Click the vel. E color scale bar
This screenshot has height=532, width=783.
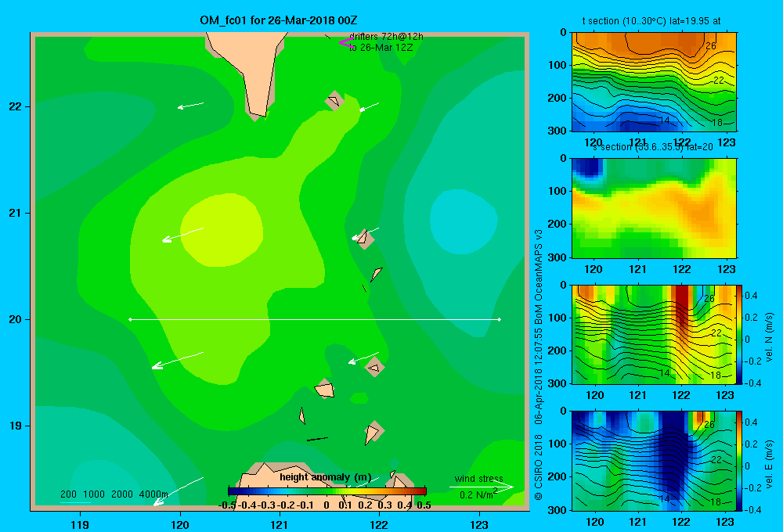740,461
